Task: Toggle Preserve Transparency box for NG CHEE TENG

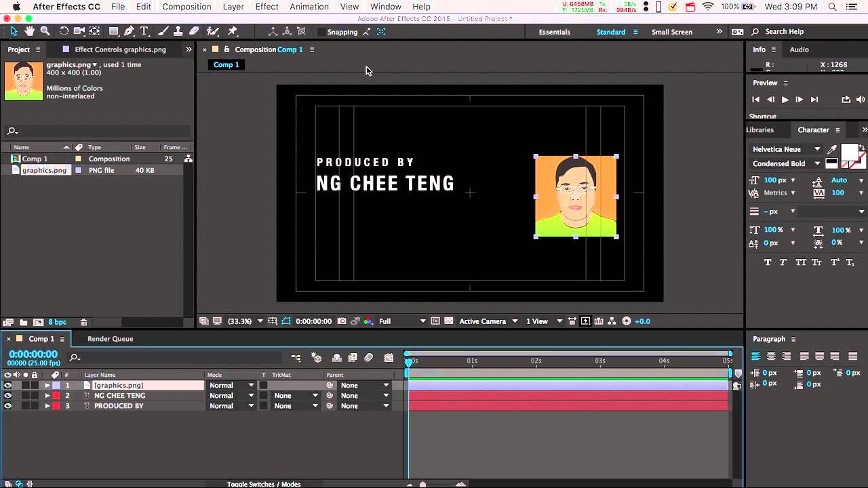Action: [263, 396]
